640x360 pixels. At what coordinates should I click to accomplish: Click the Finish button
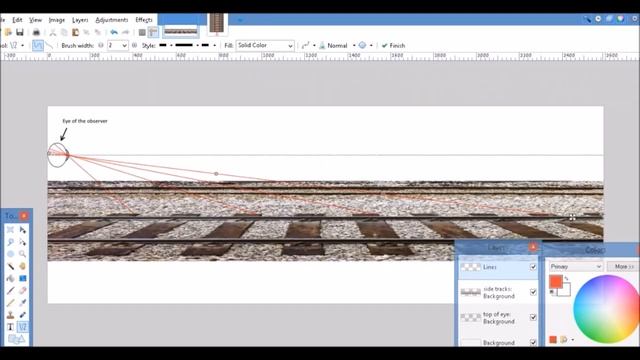click(393, 45)
